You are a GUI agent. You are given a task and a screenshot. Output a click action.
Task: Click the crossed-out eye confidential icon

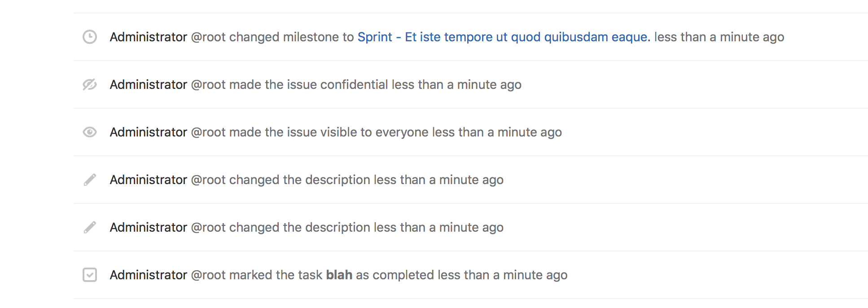[x=90, y=84]
